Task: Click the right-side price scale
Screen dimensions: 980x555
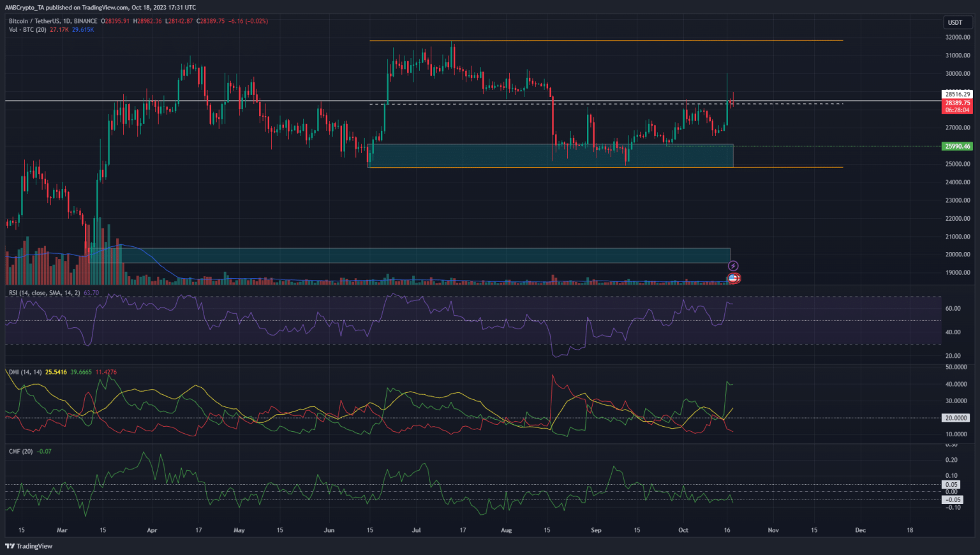Action: 956,191
